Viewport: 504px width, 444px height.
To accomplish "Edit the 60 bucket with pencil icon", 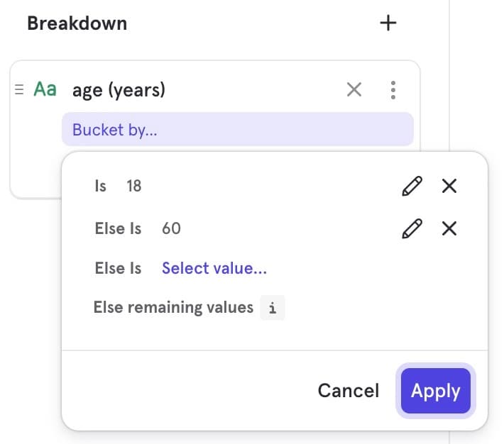I will (x=412, y=228).
